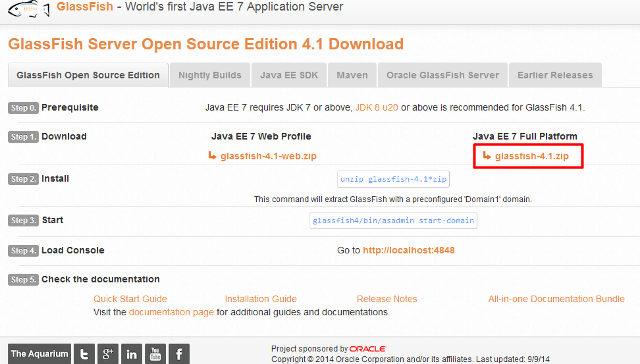Screen dimensions: 640x364
Task: Click the asadmin start-domain command box
Action: pyautogui.click(x=394, y=221)
